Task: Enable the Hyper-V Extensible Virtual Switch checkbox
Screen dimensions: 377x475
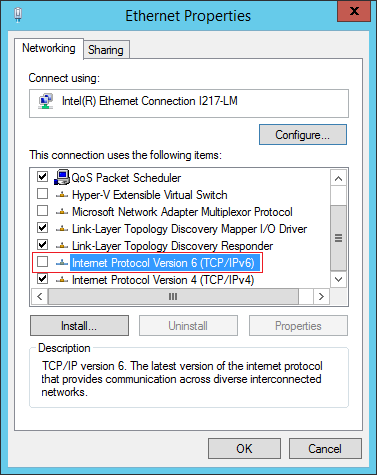Action: [x=42, y=194]
